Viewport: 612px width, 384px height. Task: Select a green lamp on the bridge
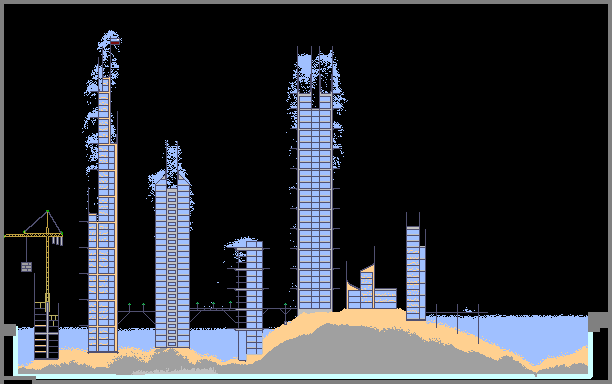tap(129, 304)
